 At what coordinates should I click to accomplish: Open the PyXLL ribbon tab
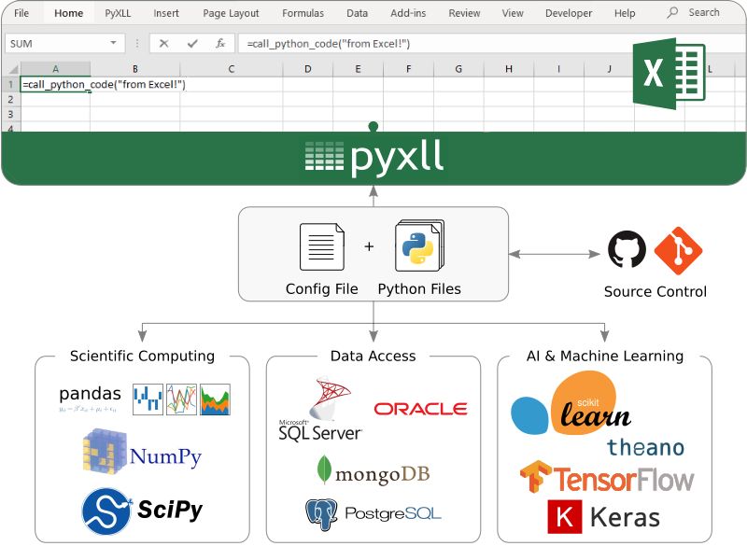118,13
